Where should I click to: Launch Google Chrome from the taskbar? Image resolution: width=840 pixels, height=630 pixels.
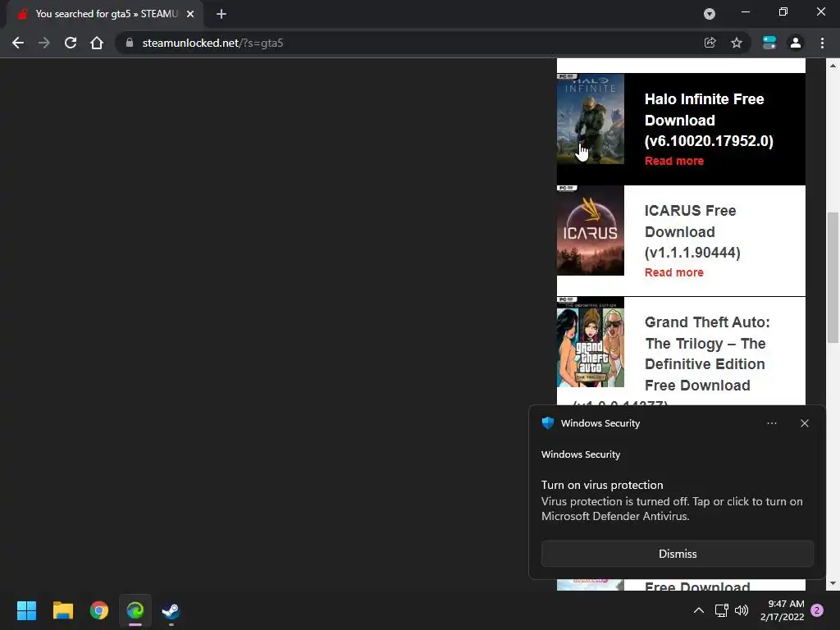click(x=99, y=610)
